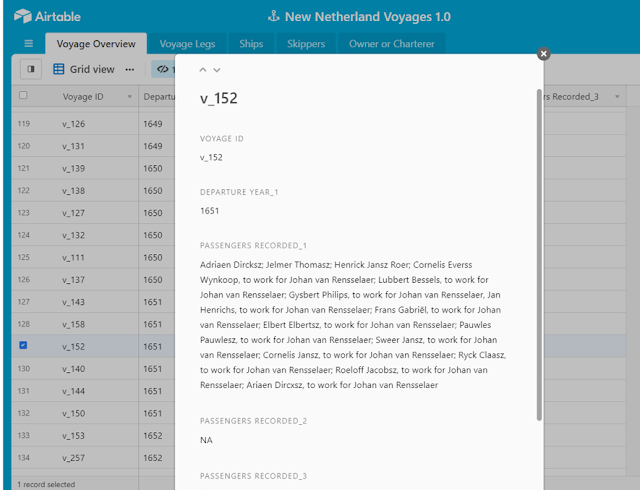Viewport: 640px width, 490px height.
Task: Open the Ships tab
Action: tap(251, 44)
